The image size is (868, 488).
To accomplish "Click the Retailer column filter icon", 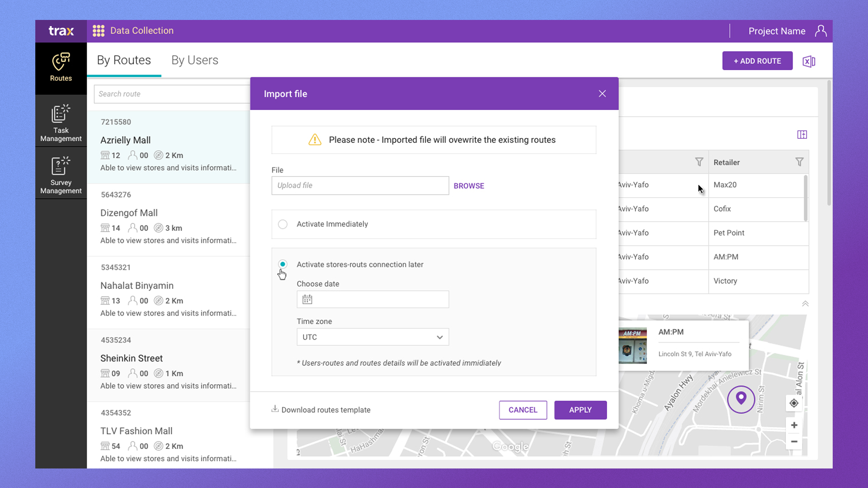I will coord(799,162).
